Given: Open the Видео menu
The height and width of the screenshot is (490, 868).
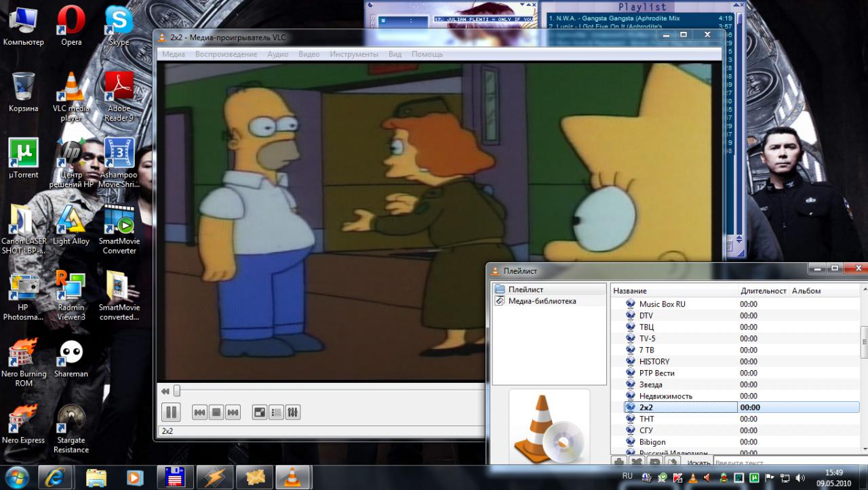Looking at the screenshot, I should [309, 54].
